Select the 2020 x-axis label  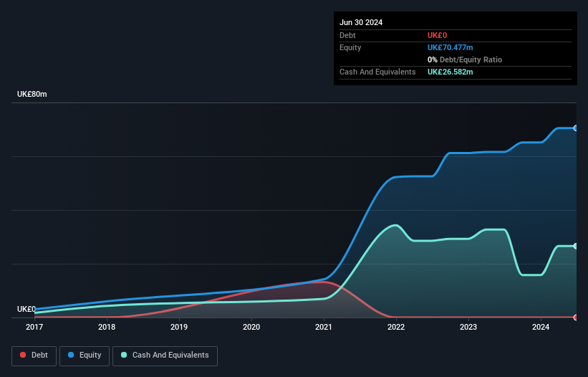251,327
